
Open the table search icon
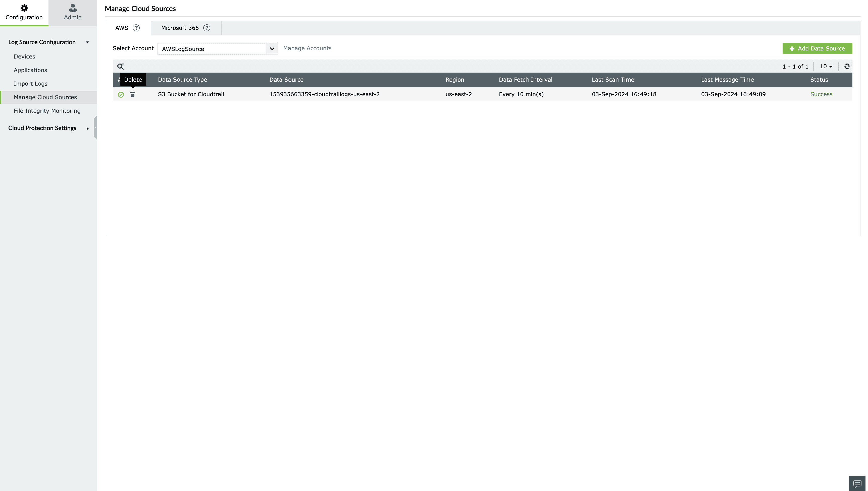coord(120,67)
